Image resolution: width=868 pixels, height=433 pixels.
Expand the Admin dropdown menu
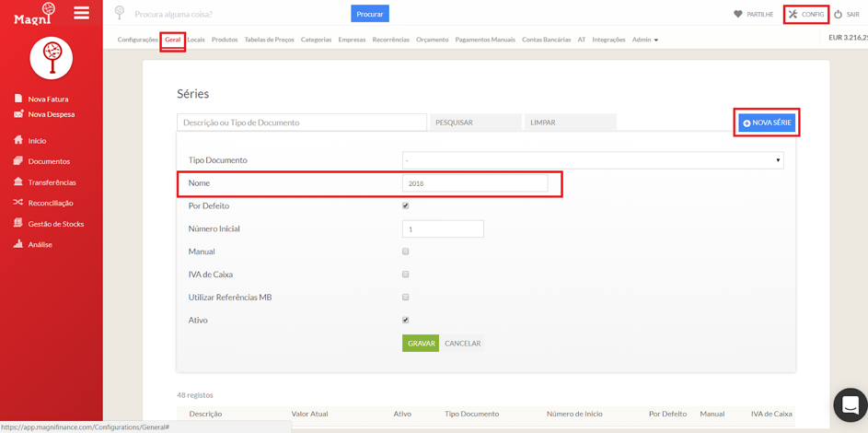click(645, 40)
